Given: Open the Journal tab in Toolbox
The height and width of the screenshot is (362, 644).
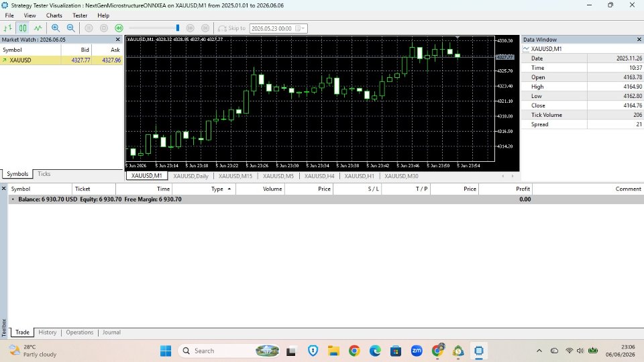Looking at the screenshot, I should pyautogui.click(x=111, y=332).
